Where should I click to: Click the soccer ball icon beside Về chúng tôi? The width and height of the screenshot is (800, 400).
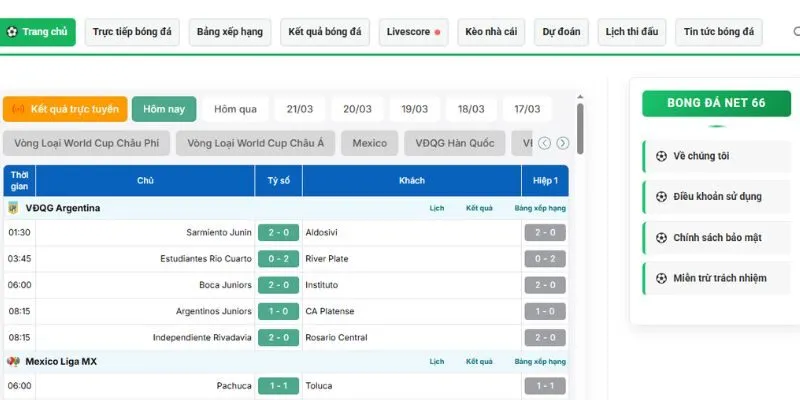pos(661,156)
